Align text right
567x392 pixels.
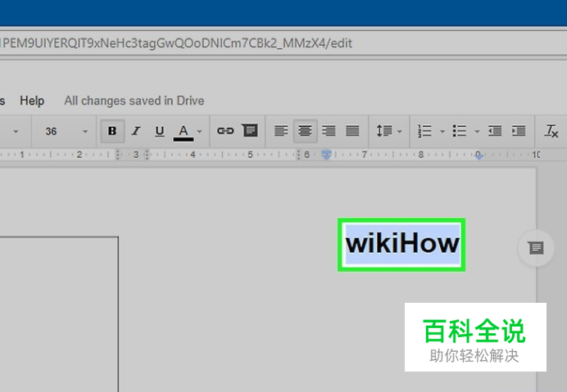coord(329,131)
